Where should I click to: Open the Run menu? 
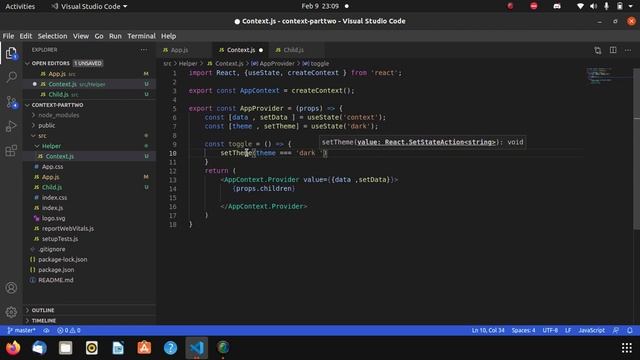coord(115,36)
